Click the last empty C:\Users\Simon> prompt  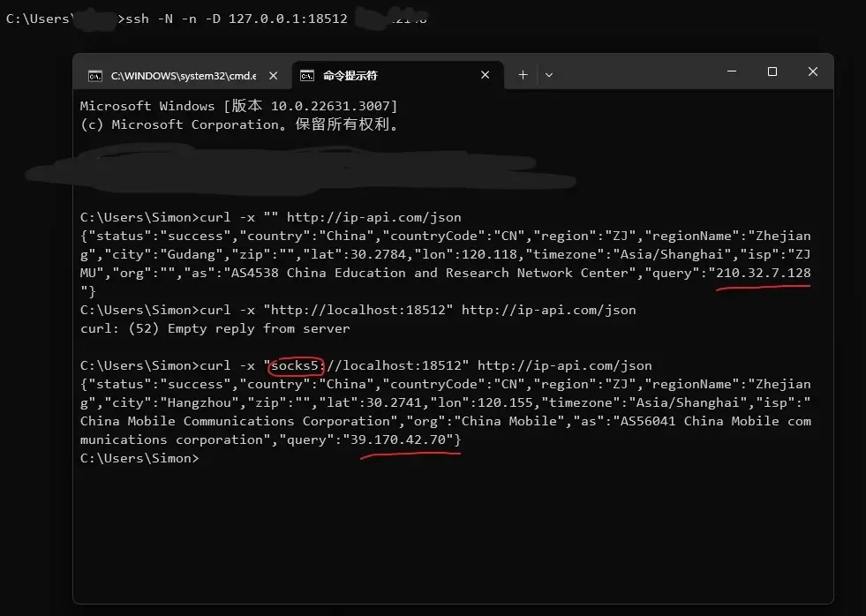[139, 458]
